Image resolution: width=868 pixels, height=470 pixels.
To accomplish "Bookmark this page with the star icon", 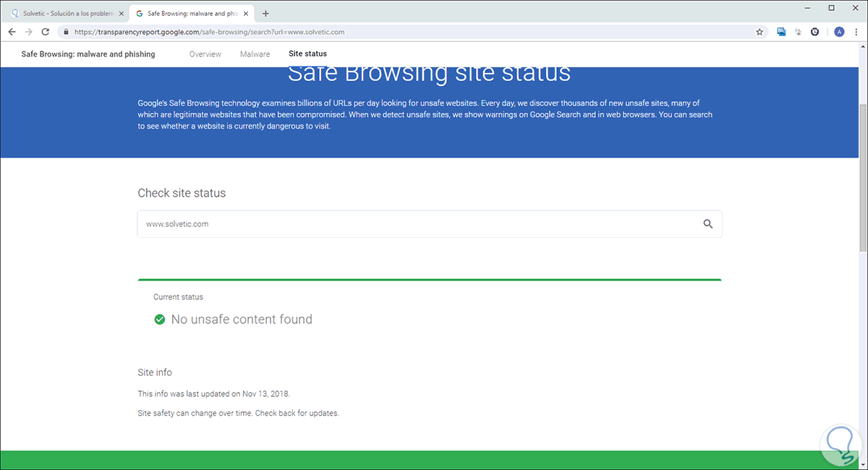I will (759, 32).
